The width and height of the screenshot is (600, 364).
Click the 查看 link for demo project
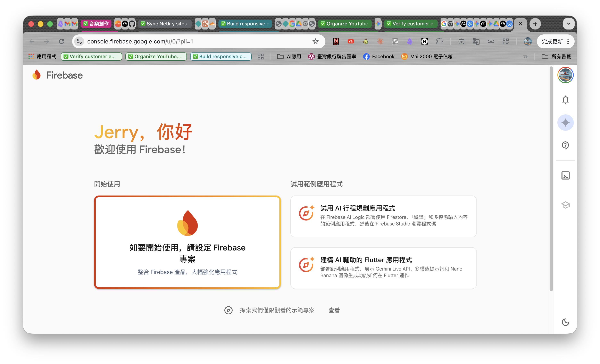tap(334, 310)
